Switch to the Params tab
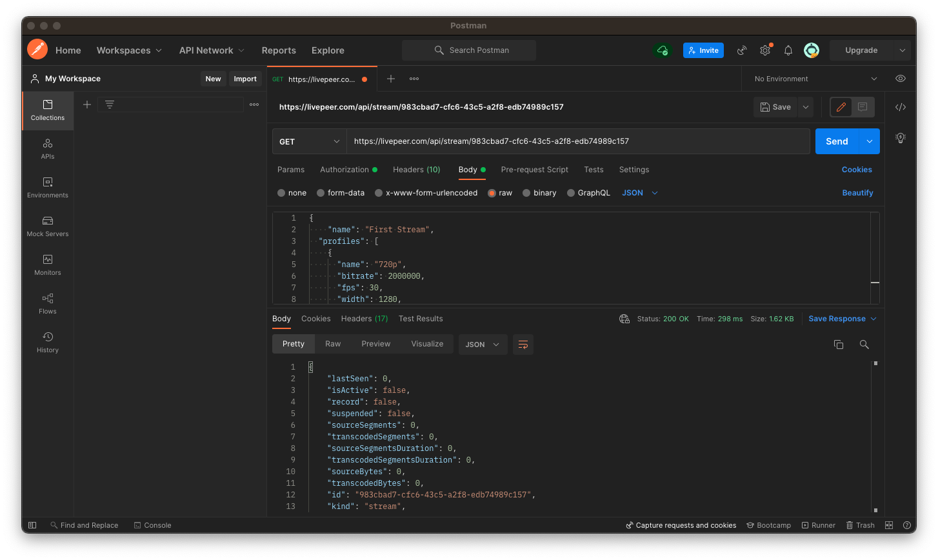 pos(291,170)
